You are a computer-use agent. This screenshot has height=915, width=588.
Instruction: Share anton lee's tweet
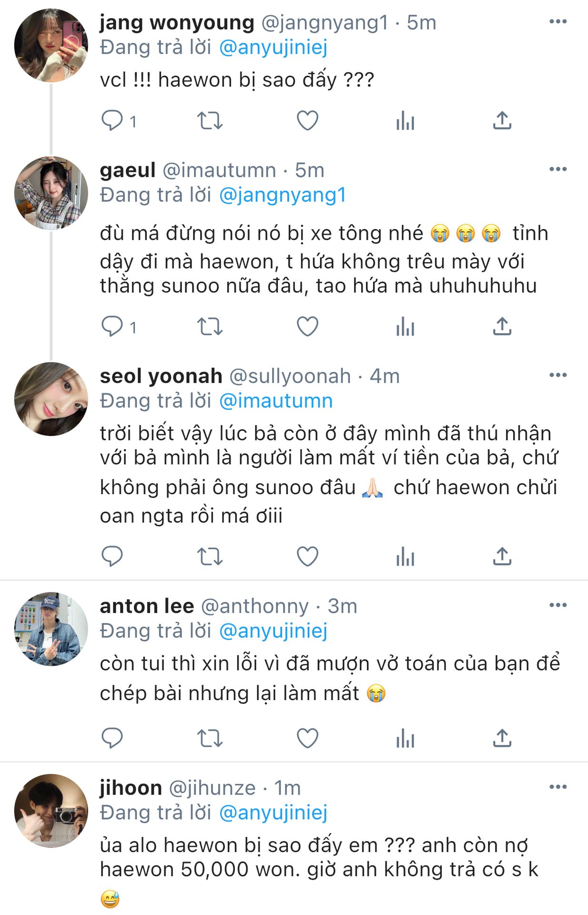[502, 738]
